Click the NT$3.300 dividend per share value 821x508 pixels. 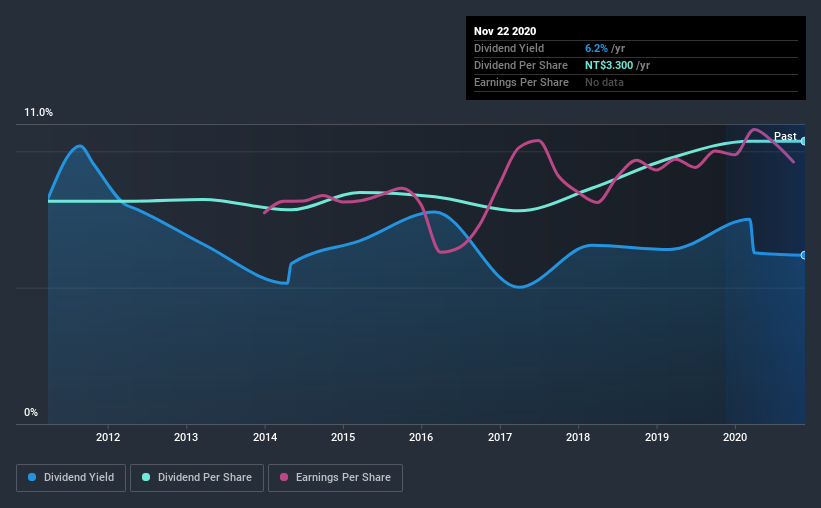pyautogui.click(x=609, y=65)
